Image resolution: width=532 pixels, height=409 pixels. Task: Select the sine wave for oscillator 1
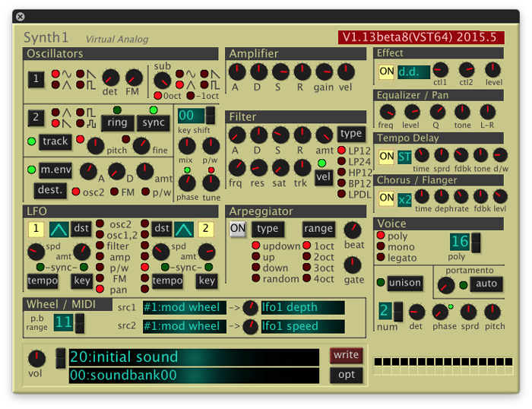pos(55,74)
